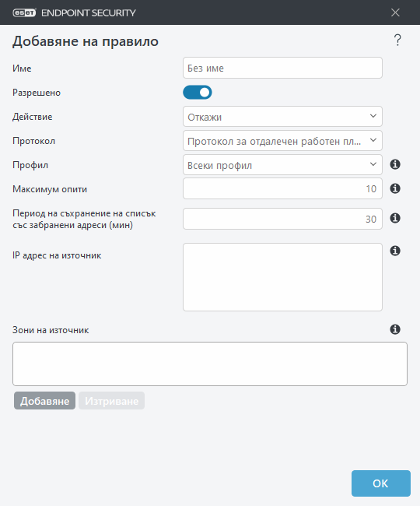Show info for IP адрес на източник
The width and height of the screenshot is (420, 506).
(x=395, y=251)
